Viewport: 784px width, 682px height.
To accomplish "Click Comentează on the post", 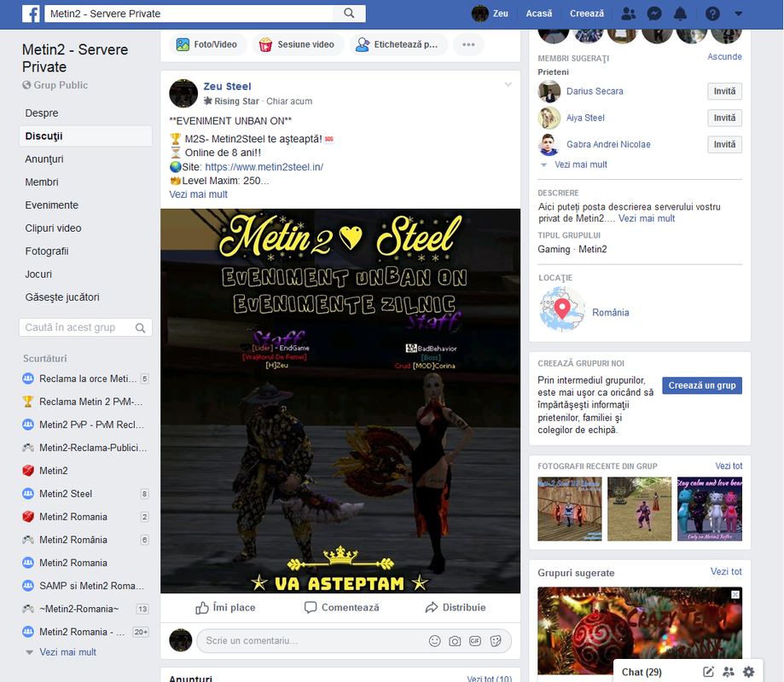I will coord(342,608).
